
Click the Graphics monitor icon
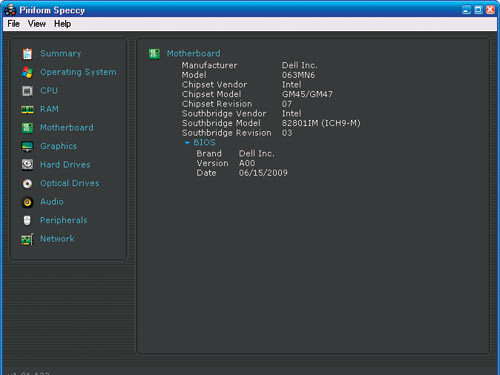pyautogui.click(x=27, y=146)
